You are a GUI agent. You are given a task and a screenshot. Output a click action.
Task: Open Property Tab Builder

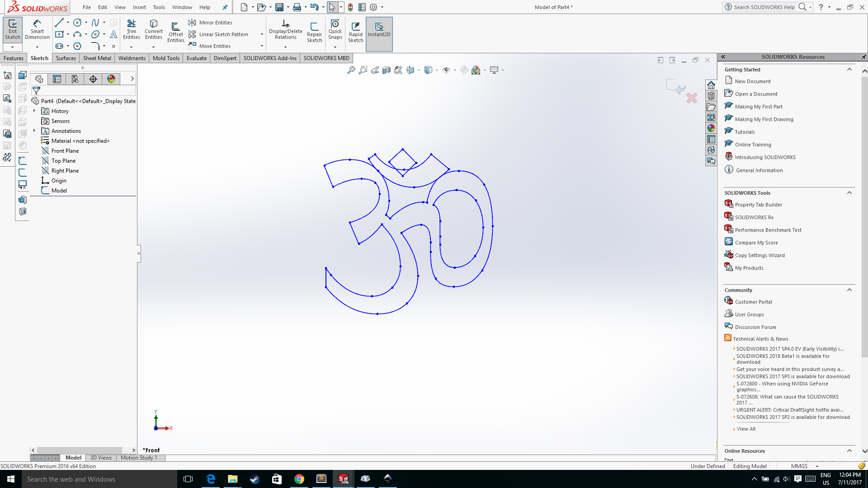pyautogui.click(x=758, y=205)
